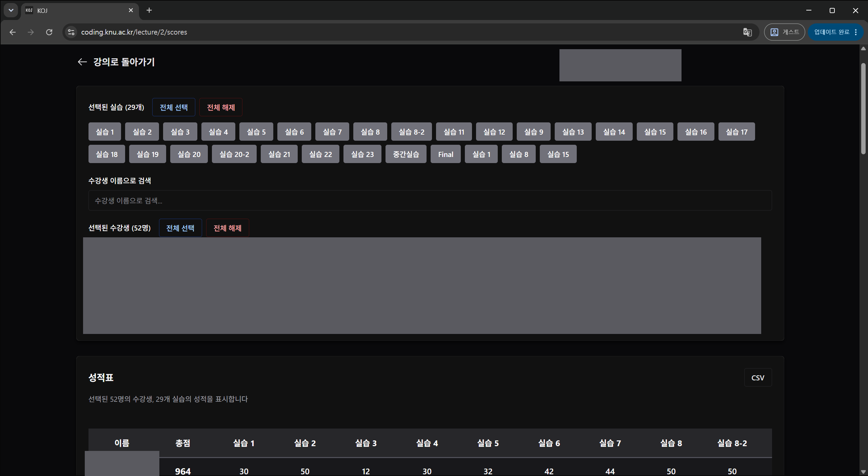
Task: Toggle the 실습 18 chip
Action: click(106, 154)
